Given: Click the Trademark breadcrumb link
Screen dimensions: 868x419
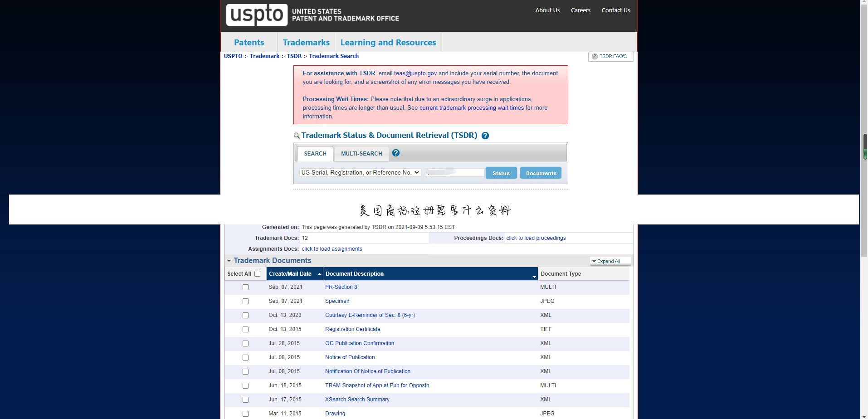Looking at the screenshot, I should (264, 56).
